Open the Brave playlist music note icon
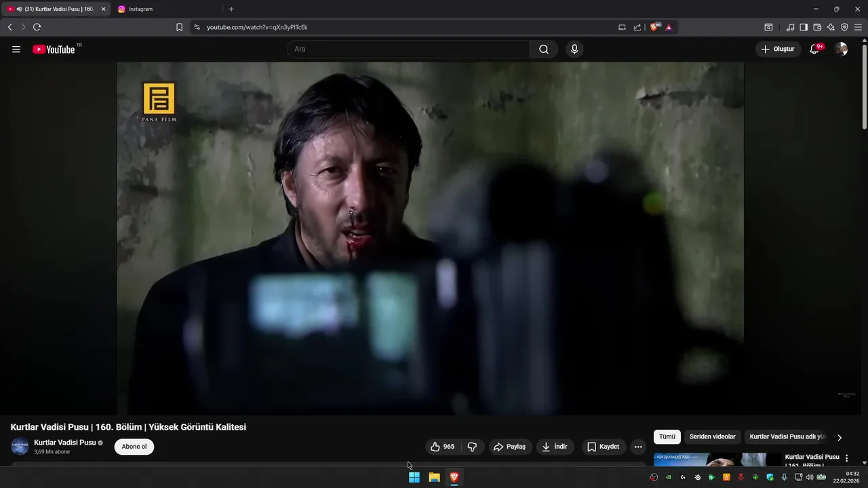Screen dimensions: 868x488 point(790,27)
